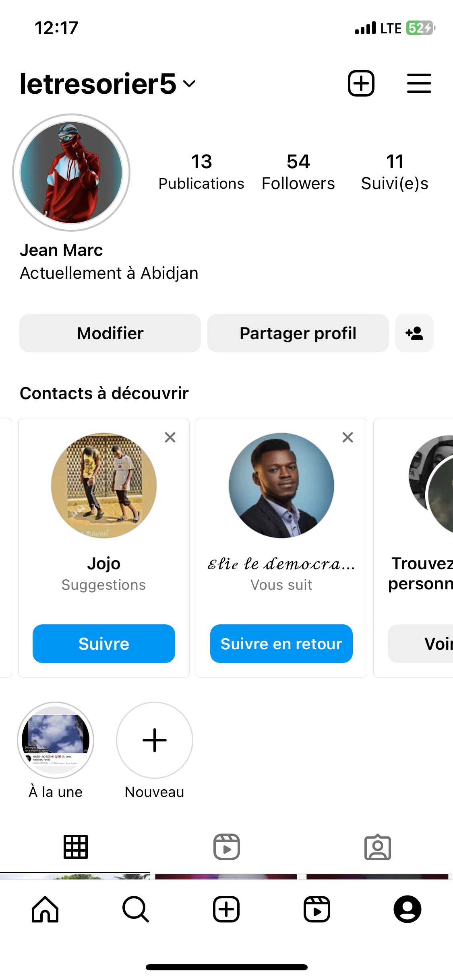Dismiss the Elie le democra suggestion card
The image size is (453, 980).
[348, 437]
